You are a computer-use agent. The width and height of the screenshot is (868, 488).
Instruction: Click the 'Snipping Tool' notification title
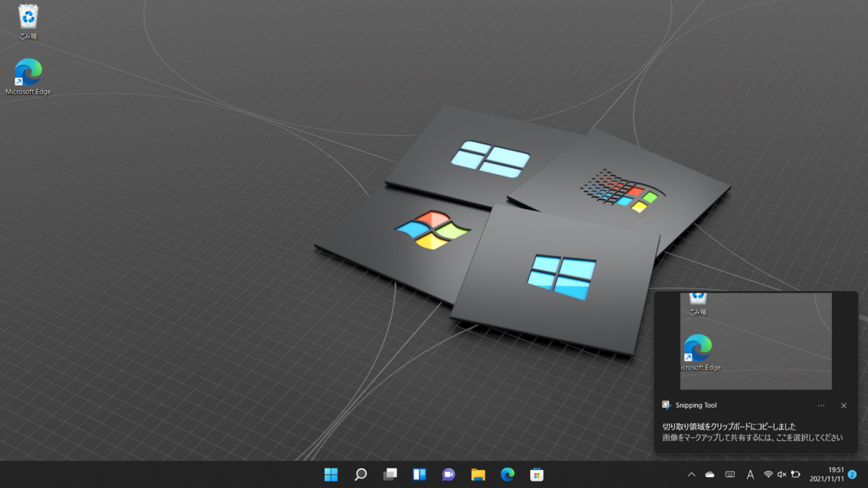696,406
